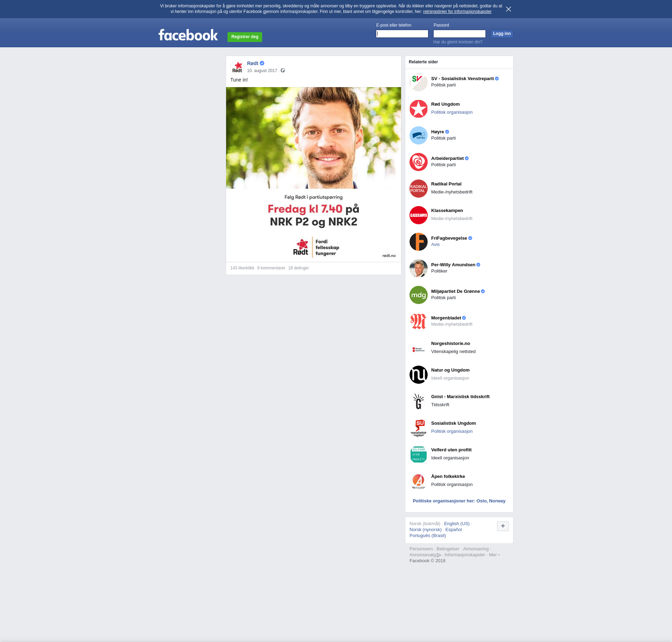The image size is (672, 642).
Task: Click the public globe icon beside post date
Action: click(x=283, y=71)
